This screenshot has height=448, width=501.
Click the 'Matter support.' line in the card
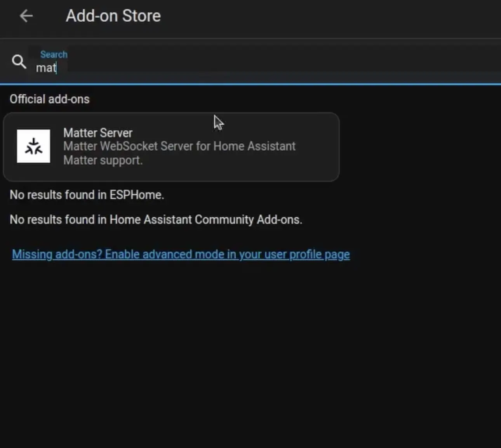pyautogui.click(x=103, y=160)
